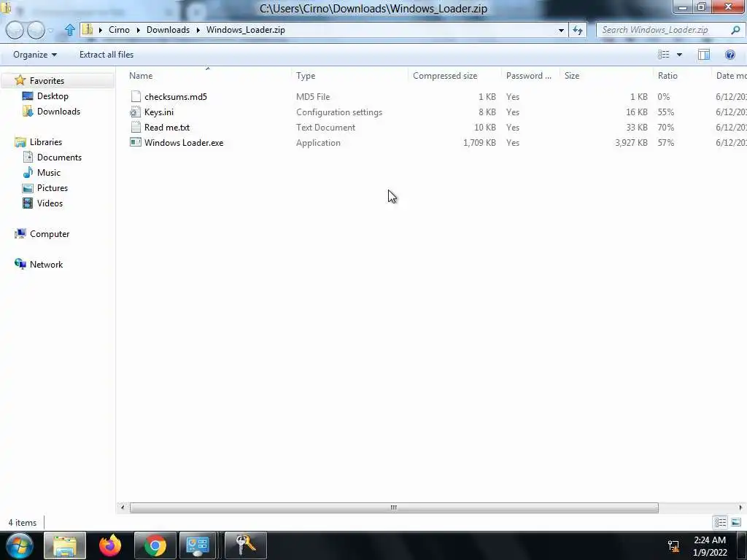
Task: Open the Windows Start menu
Action: [20, 545]
